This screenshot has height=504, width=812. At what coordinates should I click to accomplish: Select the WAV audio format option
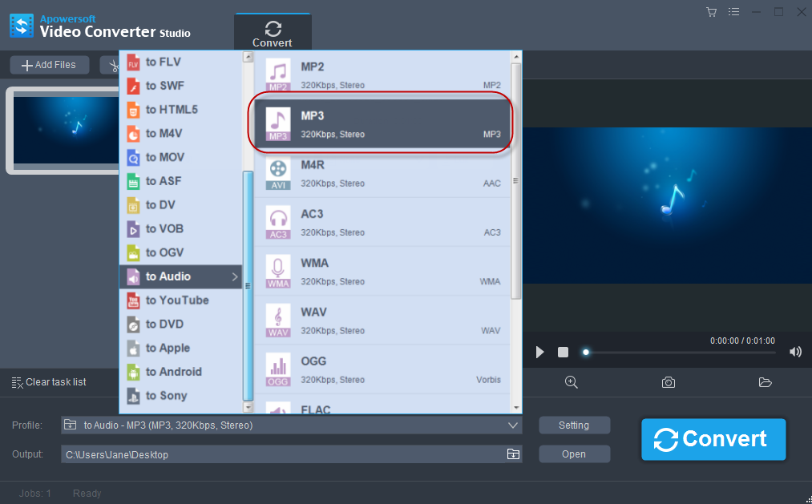pyautogui.click(x=382, y=321)
